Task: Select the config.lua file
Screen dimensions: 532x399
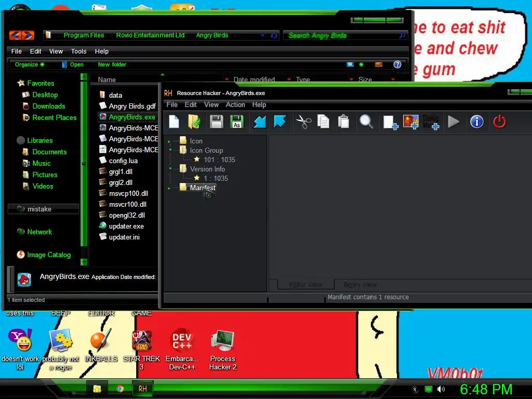Action: pos(123,161)
